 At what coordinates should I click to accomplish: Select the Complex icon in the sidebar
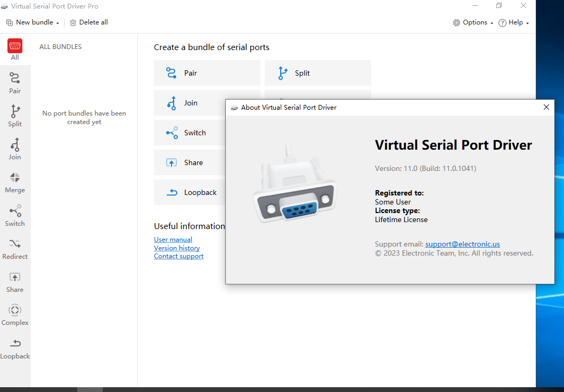coord(14,314)
